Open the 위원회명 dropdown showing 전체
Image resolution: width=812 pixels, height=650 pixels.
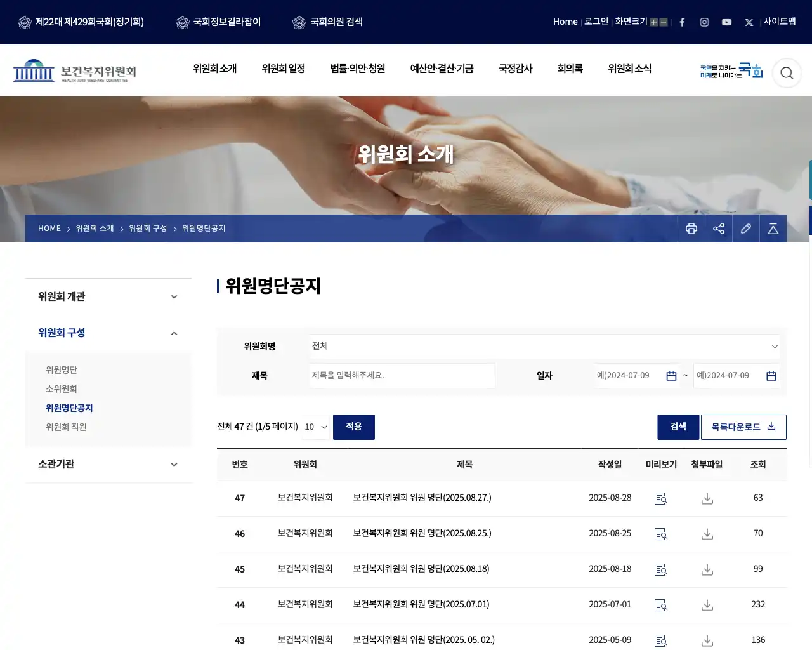(x=544, y=347)
